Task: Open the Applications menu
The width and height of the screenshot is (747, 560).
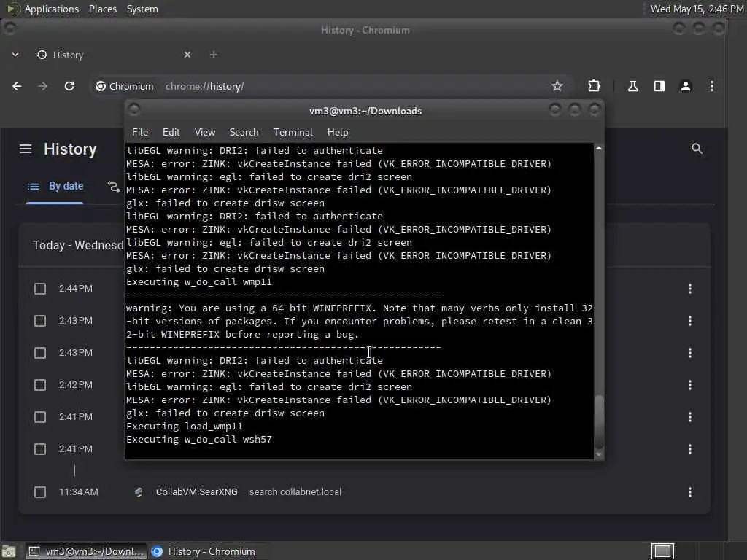Action: tap(52, 9)
